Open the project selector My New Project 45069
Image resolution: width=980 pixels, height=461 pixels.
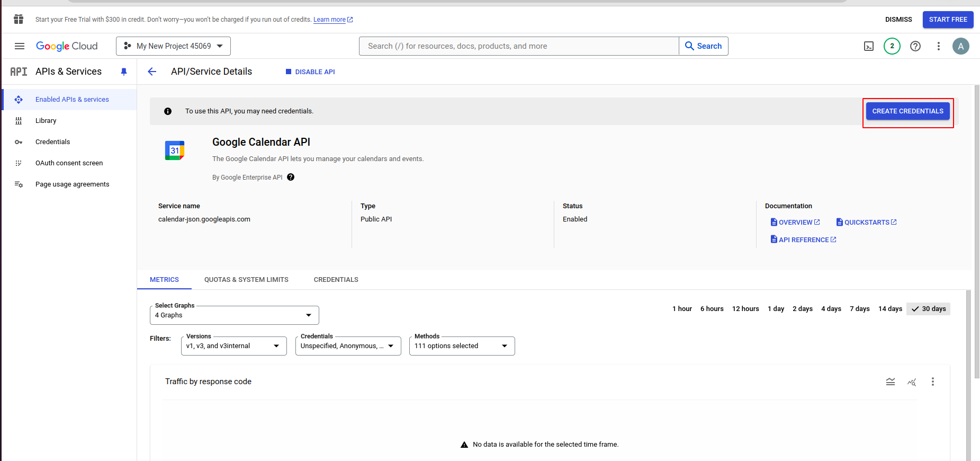173,46
